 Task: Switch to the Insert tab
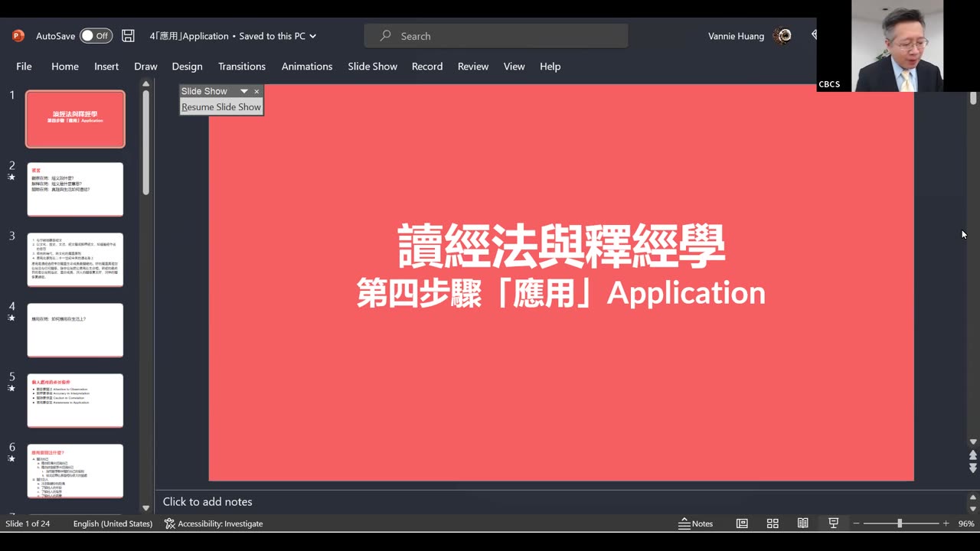[x=106, y=67]
